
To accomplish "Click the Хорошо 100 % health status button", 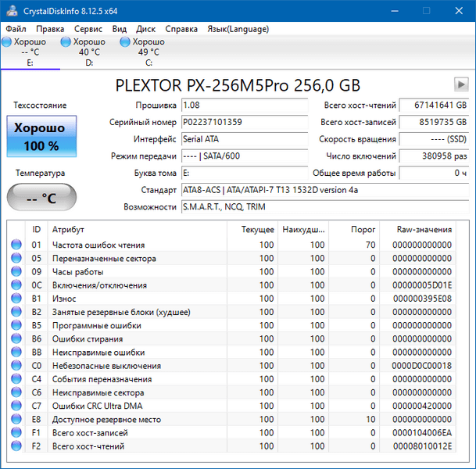I will [x=41, y=137].
